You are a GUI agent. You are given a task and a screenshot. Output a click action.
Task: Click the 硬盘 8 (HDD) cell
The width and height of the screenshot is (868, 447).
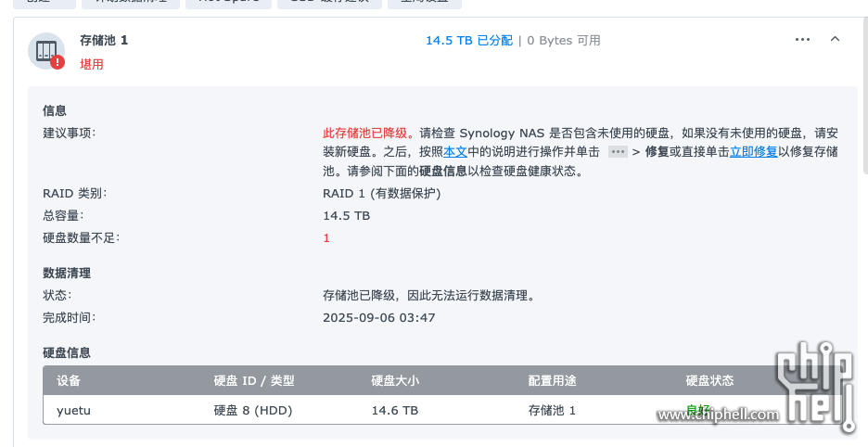(253, 410)
